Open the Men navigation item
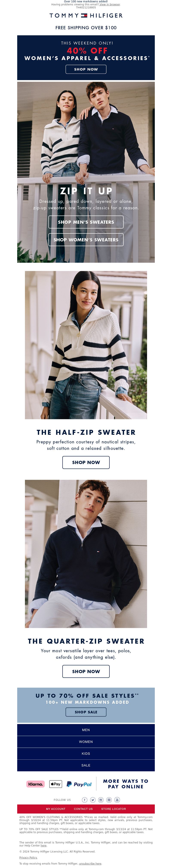Viewport: 172px width, 868px height. point(86,730)
